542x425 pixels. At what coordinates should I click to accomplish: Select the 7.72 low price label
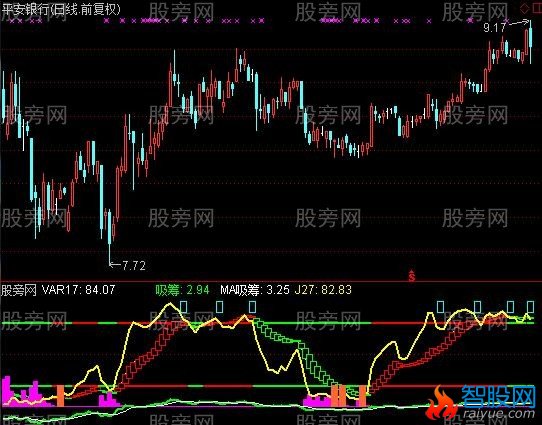coord(134,266)
